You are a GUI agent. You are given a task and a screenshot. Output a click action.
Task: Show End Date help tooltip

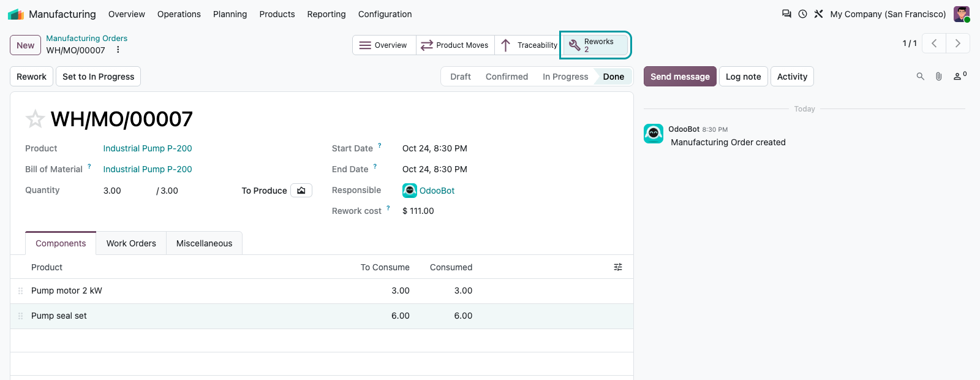point(375,166)
